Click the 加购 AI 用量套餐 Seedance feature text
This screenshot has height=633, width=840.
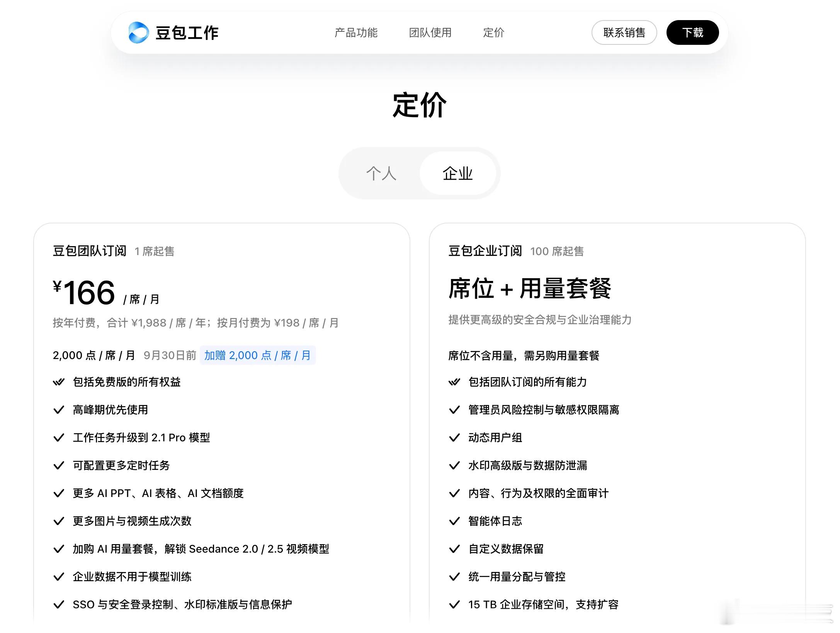tap(201, 549)
